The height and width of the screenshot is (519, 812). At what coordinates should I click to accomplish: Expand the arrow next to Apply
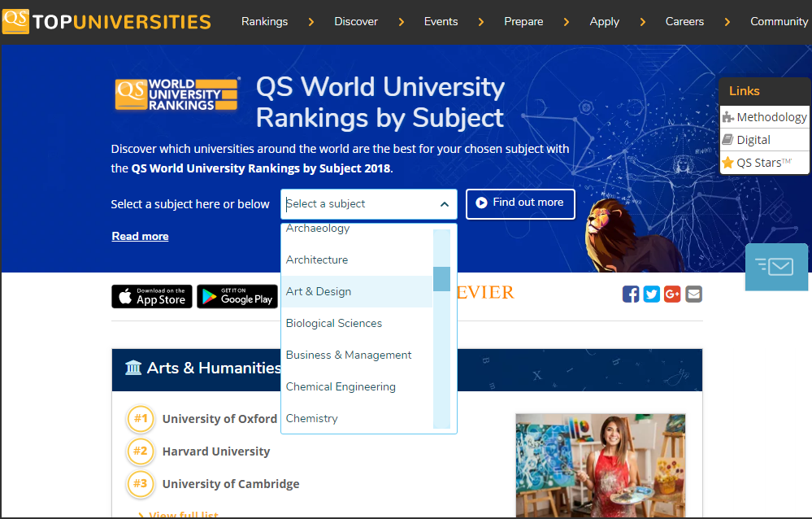click(643, 22)
